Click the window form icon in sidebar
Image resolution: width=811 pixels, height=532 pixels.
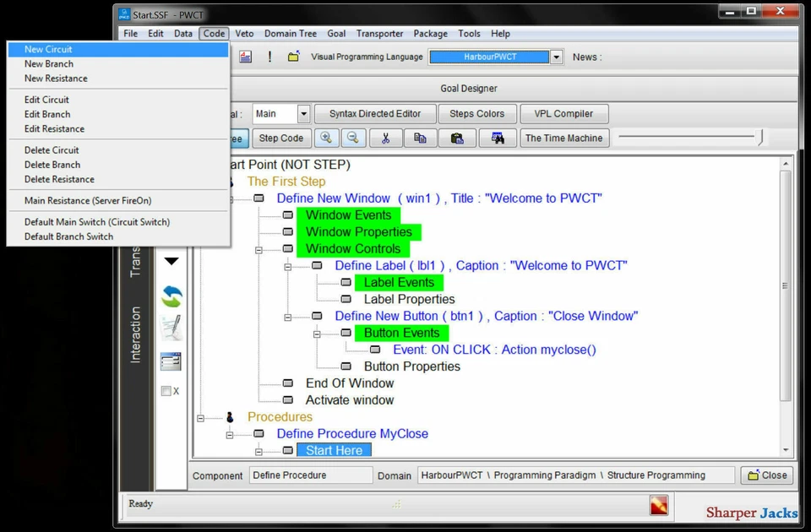click(170, 361)
